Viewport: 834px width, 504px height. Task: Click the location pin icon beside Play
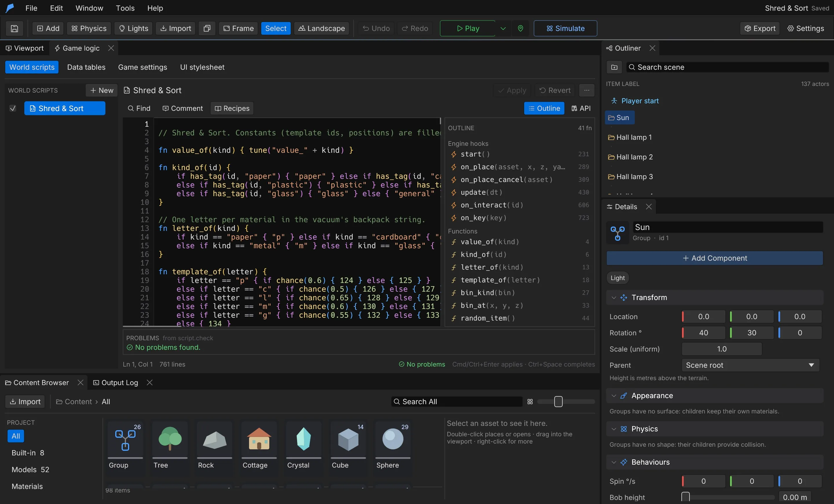520,28
